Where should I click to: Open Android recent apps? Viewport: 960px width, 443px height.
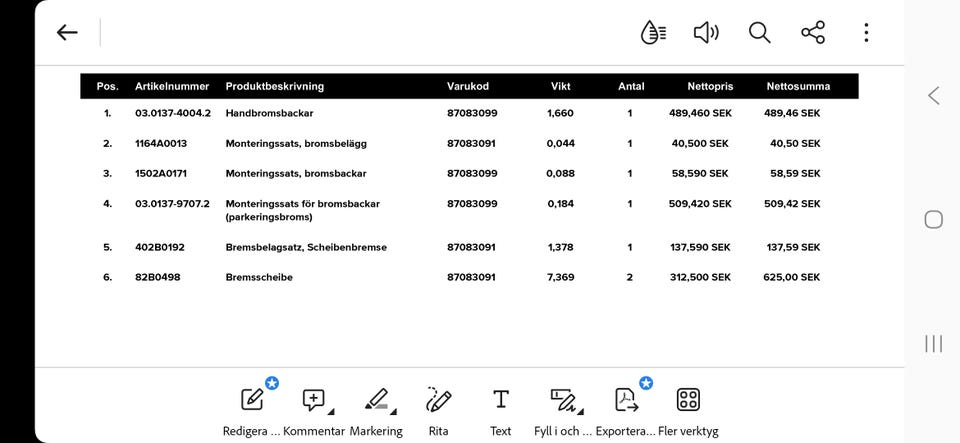point(933,344)
